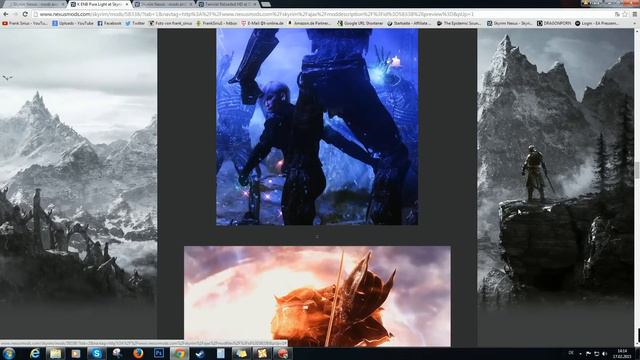Open the orange star taskbar icon
Screen dimensions: 640x360
[x=262, y=353]
